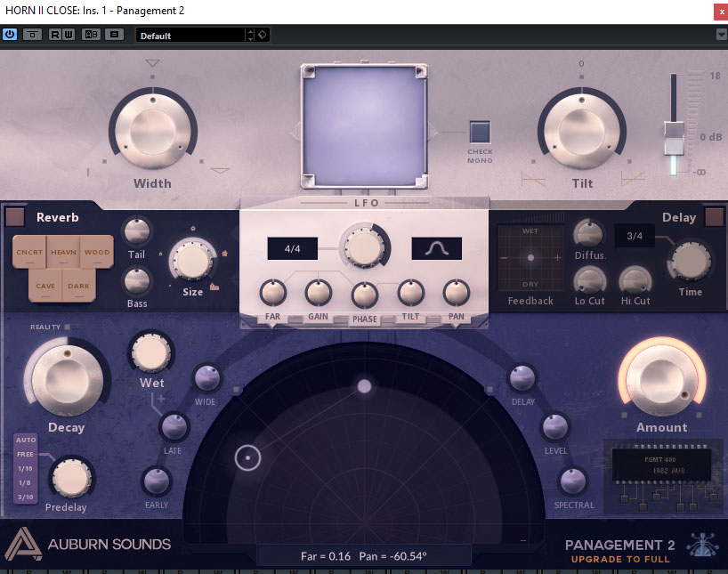
Task: Open the LFO waveform shape selector
Action: tap(437, 249)
